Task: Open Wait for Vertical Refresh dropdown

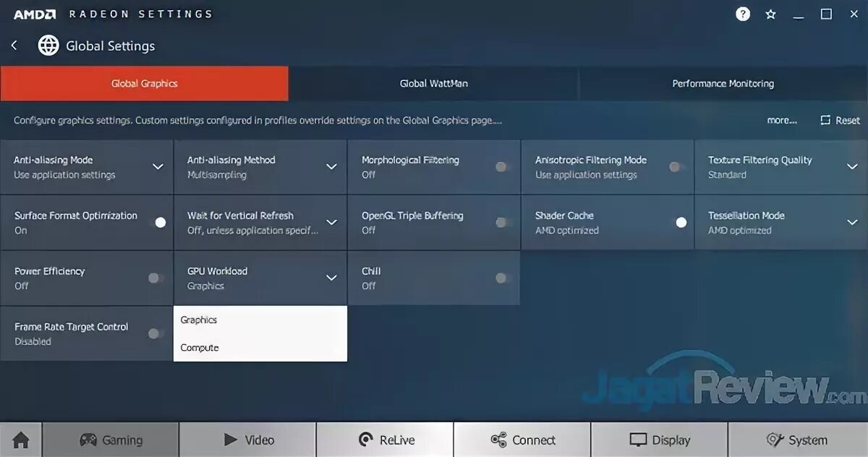Action: [331, 223]
